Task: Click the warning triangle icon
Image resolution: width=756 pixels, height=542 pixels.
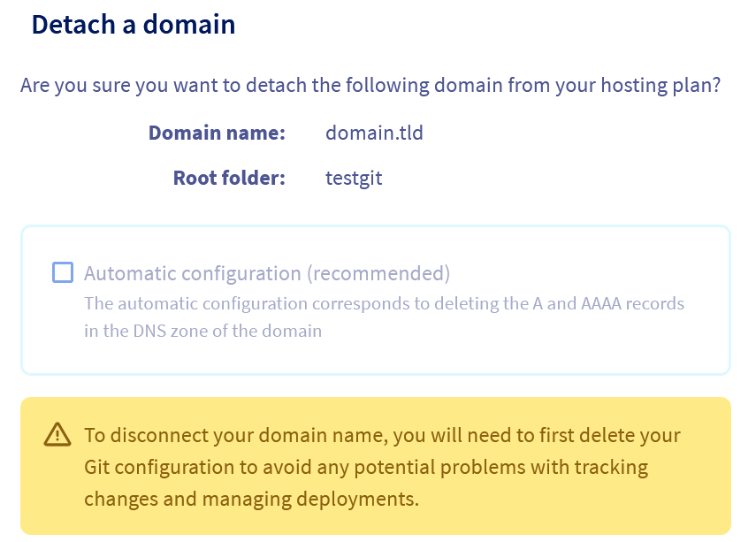Action: [57, 434]
